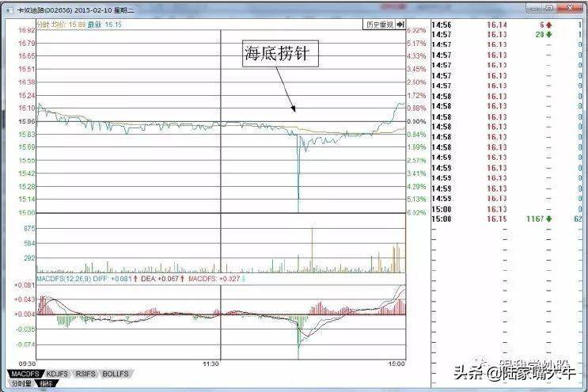Click the window title with the 2015-02-10 date
588x392 pixels.
(x=75, y=10)
